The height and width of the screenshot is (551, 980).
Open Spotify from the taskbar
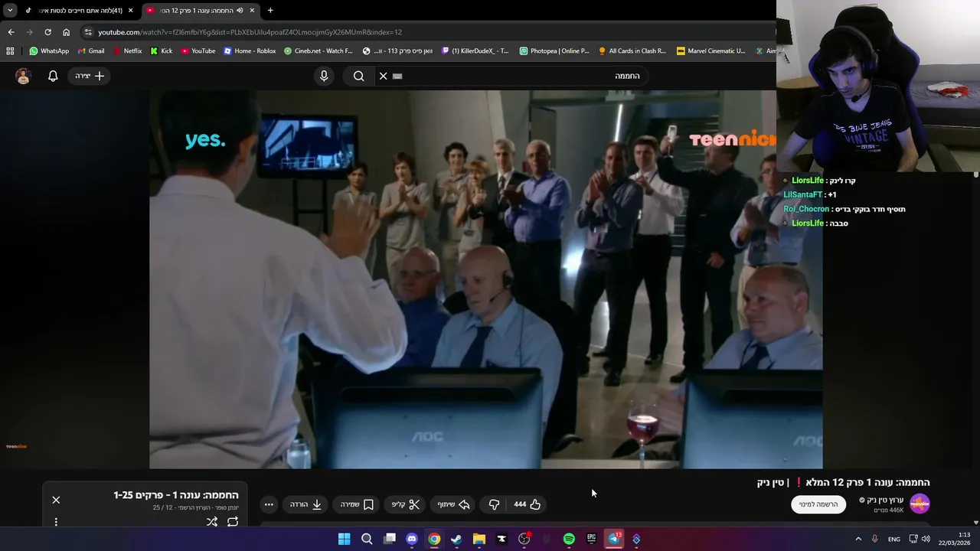click(569, 539)
